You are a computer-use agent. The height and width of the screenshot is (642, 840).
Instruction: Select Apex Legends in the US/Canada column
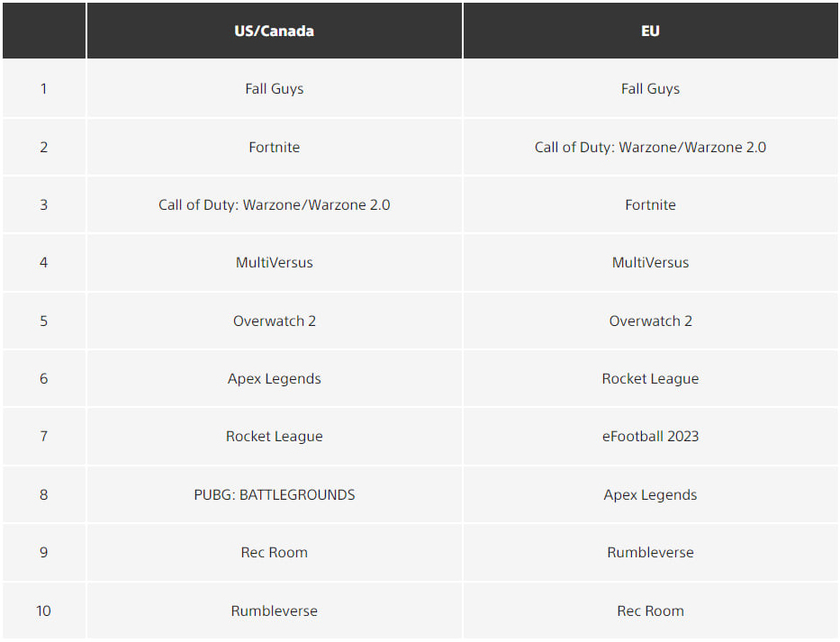coord(275,379)
